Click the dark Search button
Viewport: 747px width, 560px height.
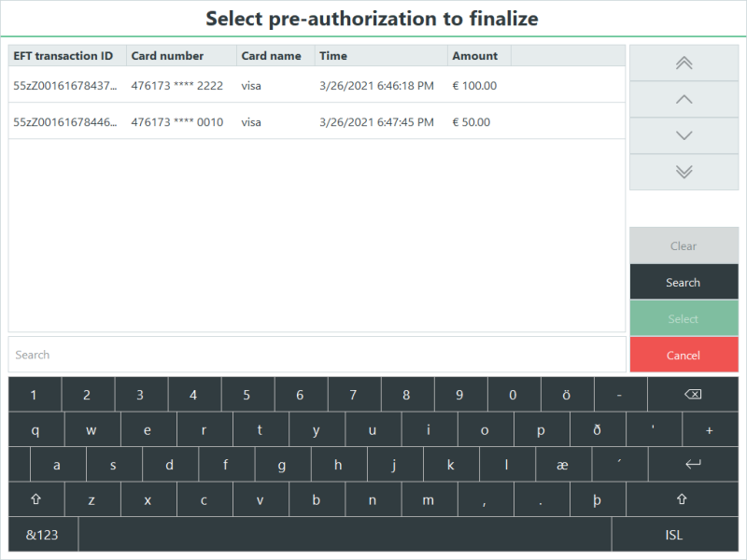[684, 283]
